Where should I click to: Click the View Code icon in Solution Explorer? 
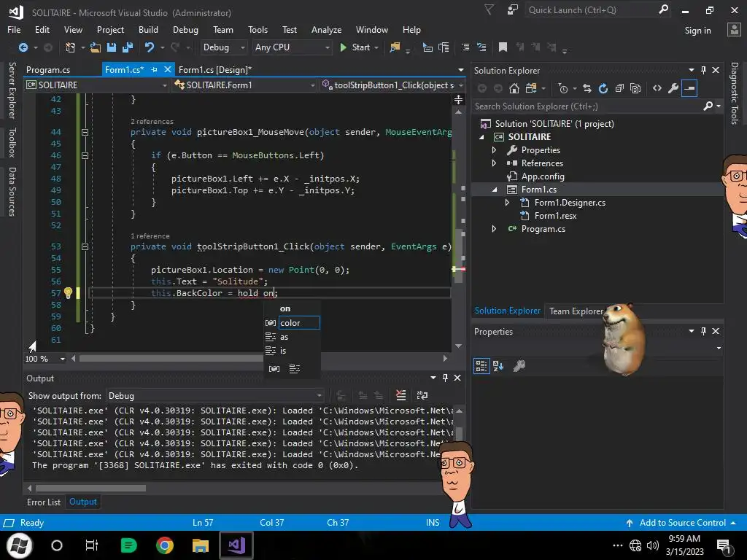coord(657,88)
